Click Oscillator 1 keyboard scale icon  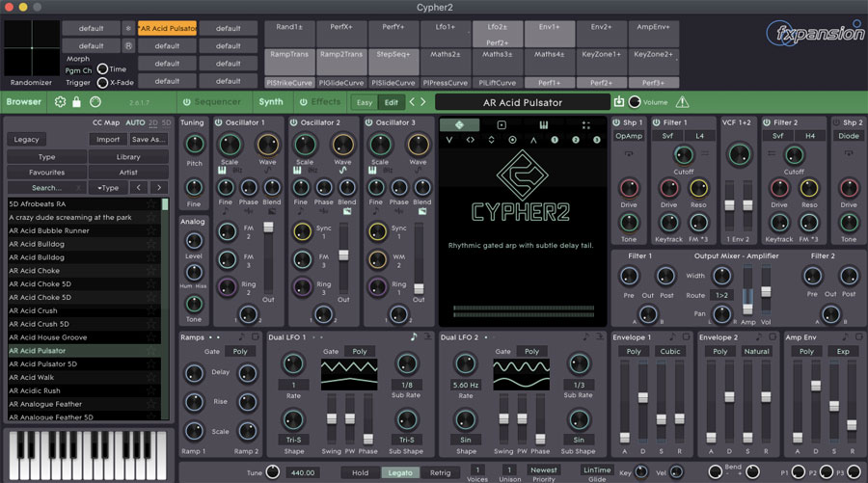click(x=222, y=171)
